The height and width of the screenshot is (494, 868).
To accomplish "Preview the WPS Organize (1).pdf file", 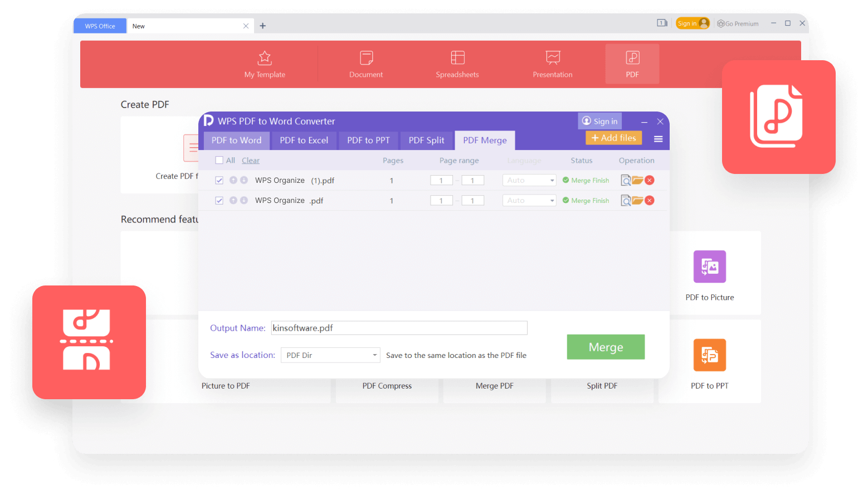I will (x=626, y=181).
